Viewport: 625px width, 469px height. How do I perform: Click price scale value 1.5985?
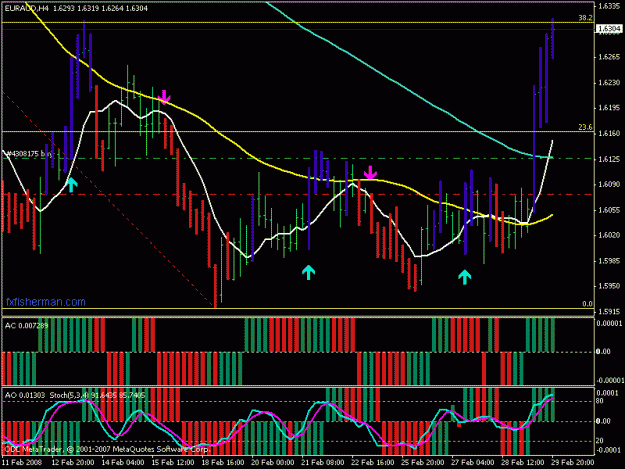(609, 261)
